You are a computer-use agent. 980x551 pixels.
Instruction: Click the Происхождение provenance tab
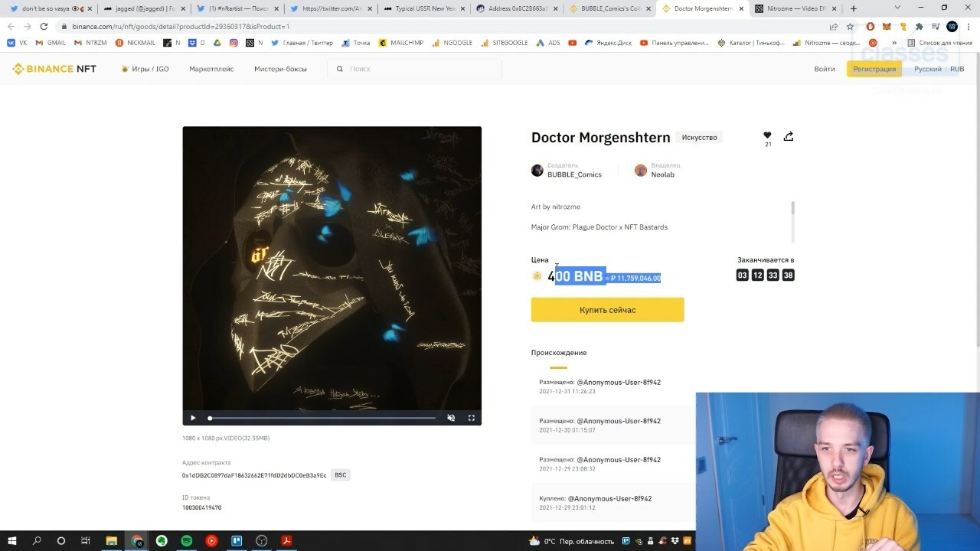[559, 353]
